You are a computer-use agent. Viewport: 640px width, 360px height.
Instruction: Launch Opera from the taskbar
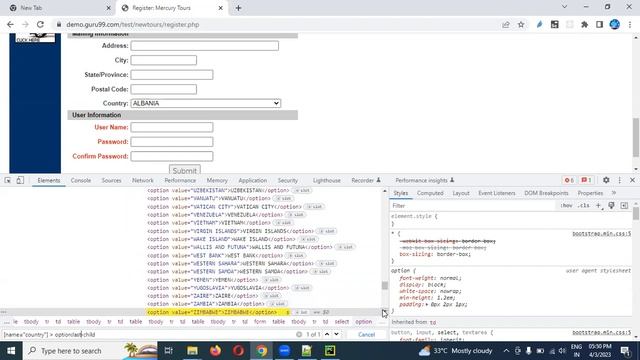[238, 351]
